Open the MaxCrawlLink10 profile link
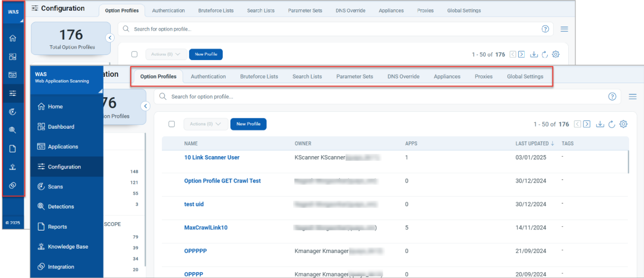Screen dimensions: 644x278 point(206,227)
